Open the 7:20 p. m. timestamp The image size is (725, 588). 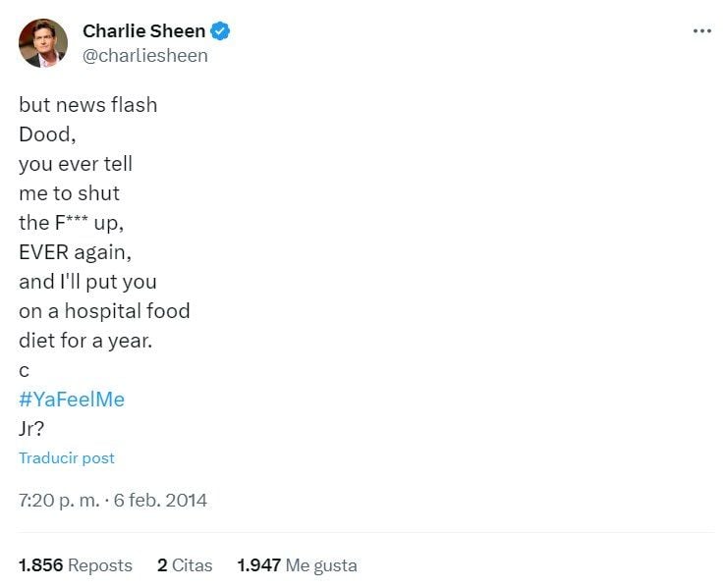[x=59, y=501]
